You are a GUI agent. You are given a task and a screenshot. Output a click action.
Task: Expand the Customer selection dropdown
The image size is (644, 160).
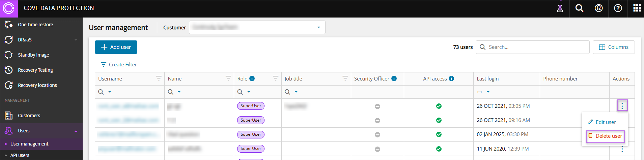[x=318, y=27]
